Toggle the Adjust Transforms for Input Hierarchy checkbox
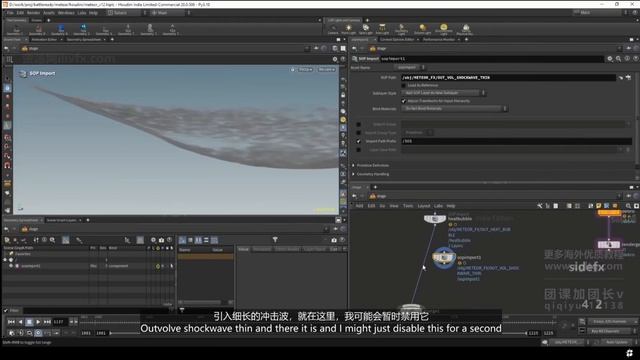 point(403,101)
